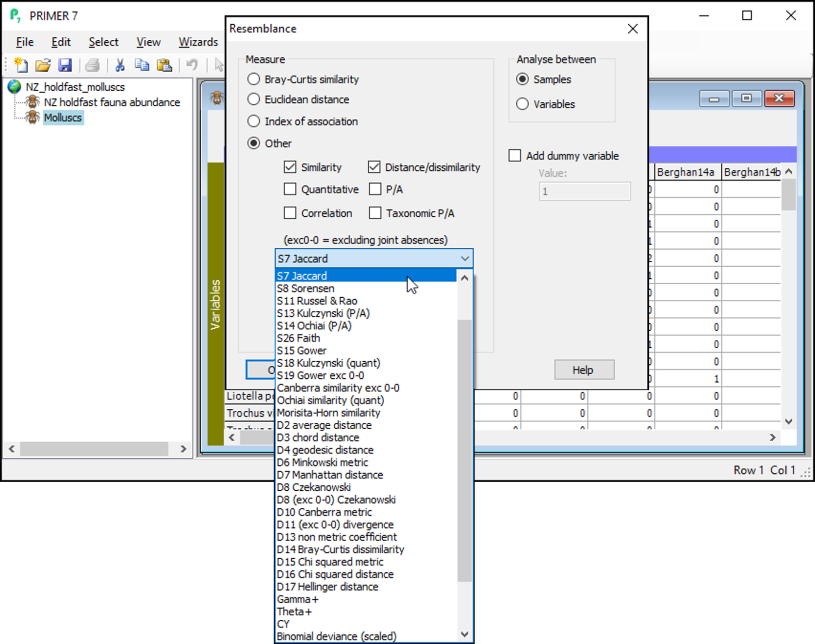The height and width of the screenshot is (644, 815).
Task: Choose D7 Manhattan distance option
Action: (x=366, y=475)
